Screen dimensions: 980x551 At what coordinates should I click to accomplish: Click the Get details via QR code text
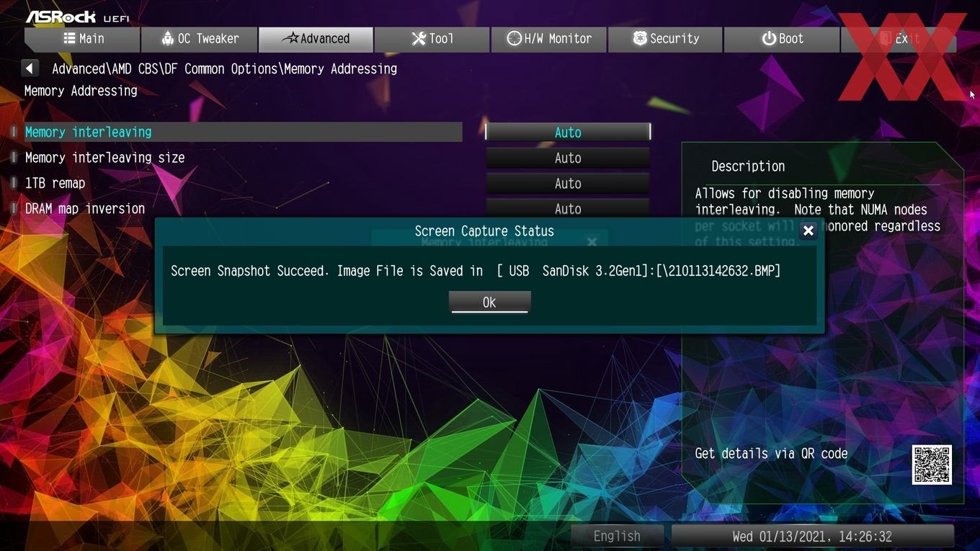point(771,454)
